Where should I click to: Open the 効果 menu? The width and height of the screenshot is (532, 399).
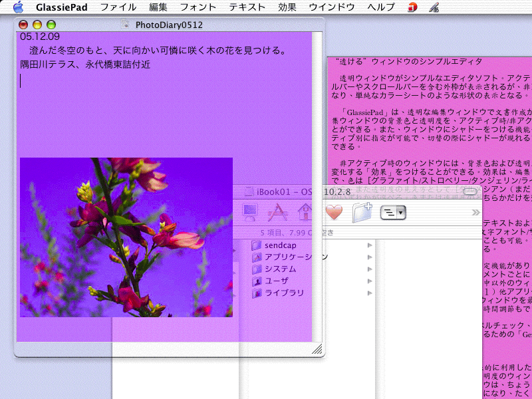[287, 7]
